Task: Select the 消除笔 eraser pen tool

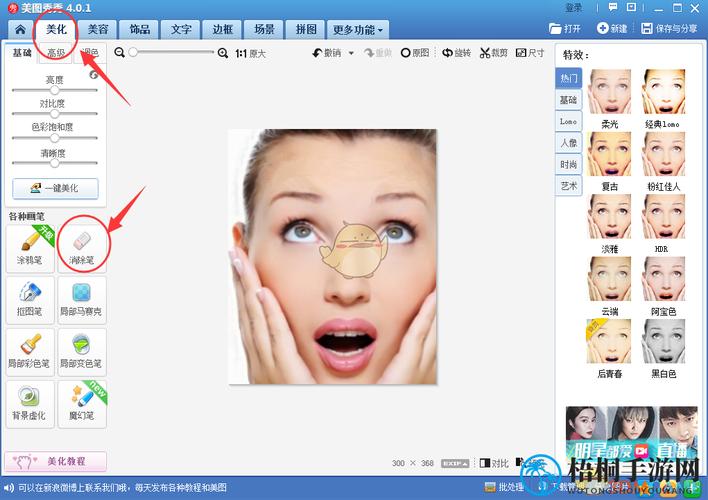Action: [82, 248]
